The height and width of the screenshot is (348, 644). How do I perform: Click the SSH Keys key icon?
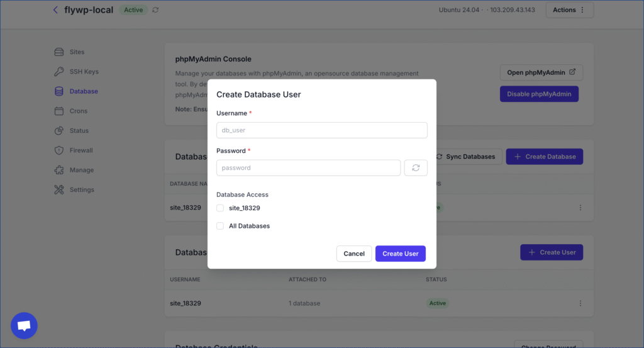pyautogui.click(x=59, y=72)
